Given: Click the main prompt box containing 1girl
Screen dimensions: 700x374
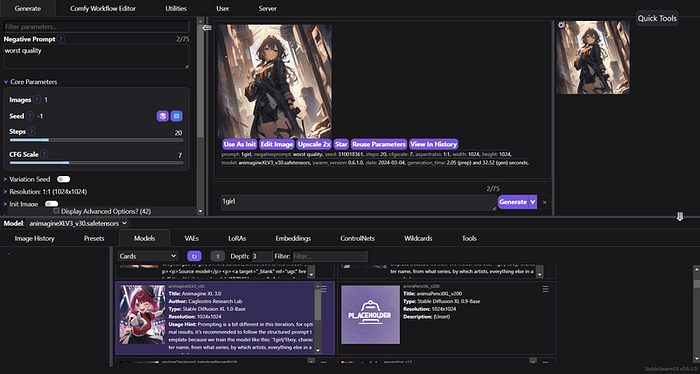Looking at the screenshot, I should tap(358, 202).
